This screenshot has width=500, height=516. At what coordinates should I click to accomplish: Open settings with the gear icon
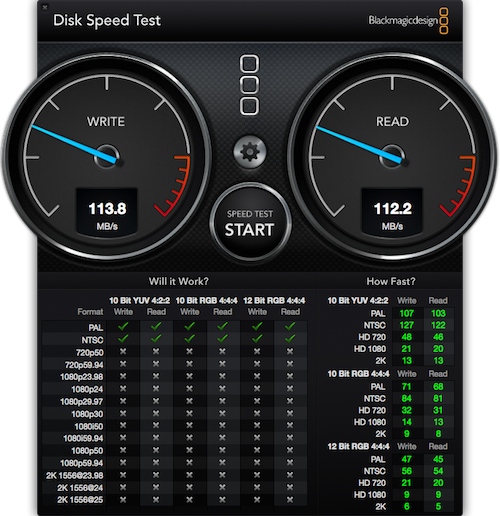250,152
